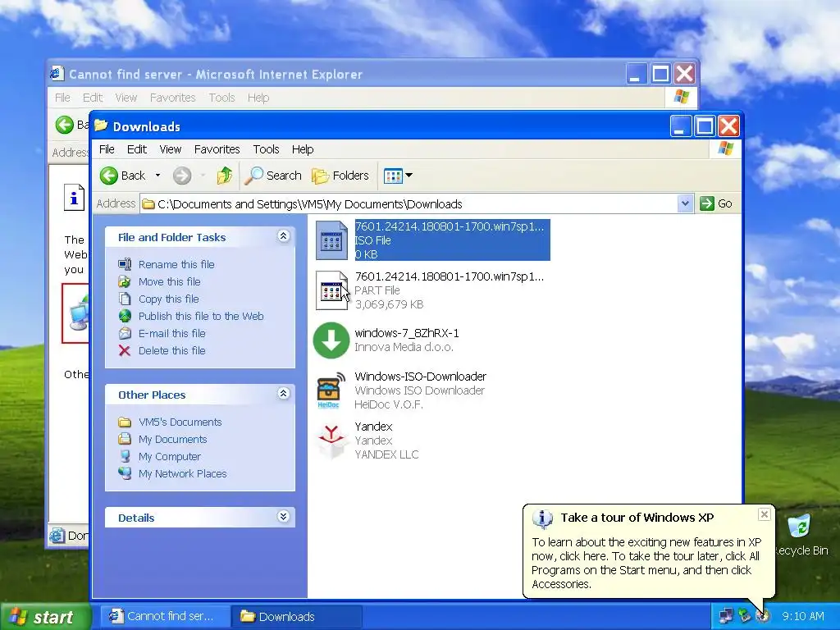Click the Windows-ISO-Downloader file name
The height and width of the screenshot is (630, 840).
(x=421, y=377)
